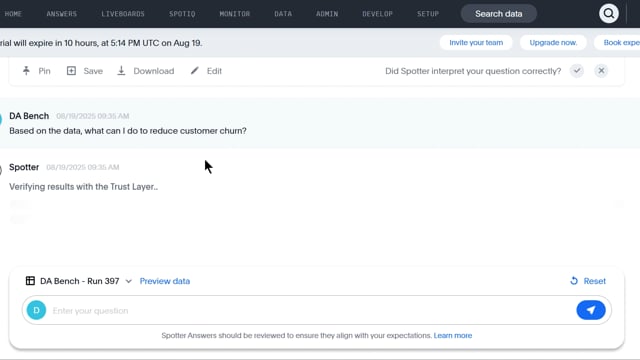Click Invite your team button
640x360 pixels.
[x=476, y=42]
